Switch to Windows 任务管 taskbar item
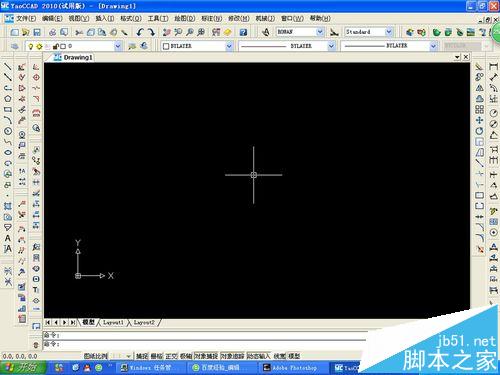Image resolution: width=500 pixels, height=375 pixels. click(151, 368)
